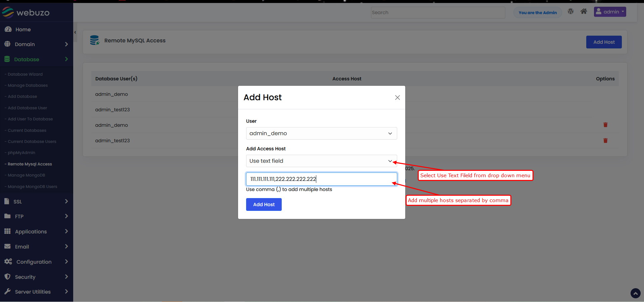The height and width of the screenshot is (302, 644).
Task: Submit the Add Host button in dialog
Action: (264, 204)
